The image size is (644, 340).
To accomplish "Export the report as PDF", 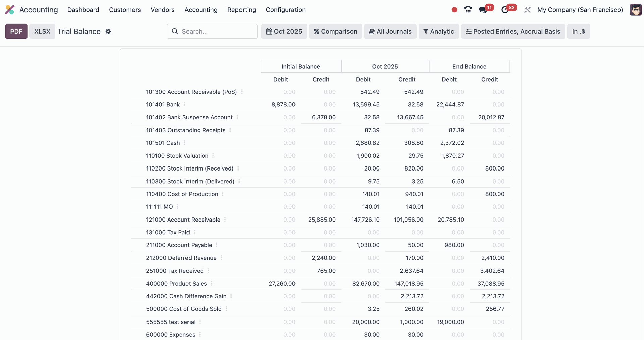I will coord(16,31).
